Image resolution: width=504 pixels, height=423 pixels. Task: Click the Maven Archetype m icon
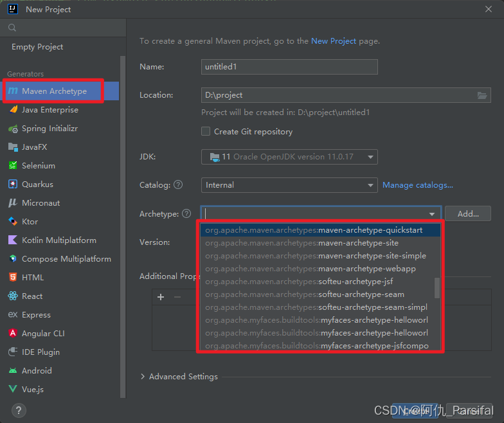pyautogui.click(x=13, y=91)
